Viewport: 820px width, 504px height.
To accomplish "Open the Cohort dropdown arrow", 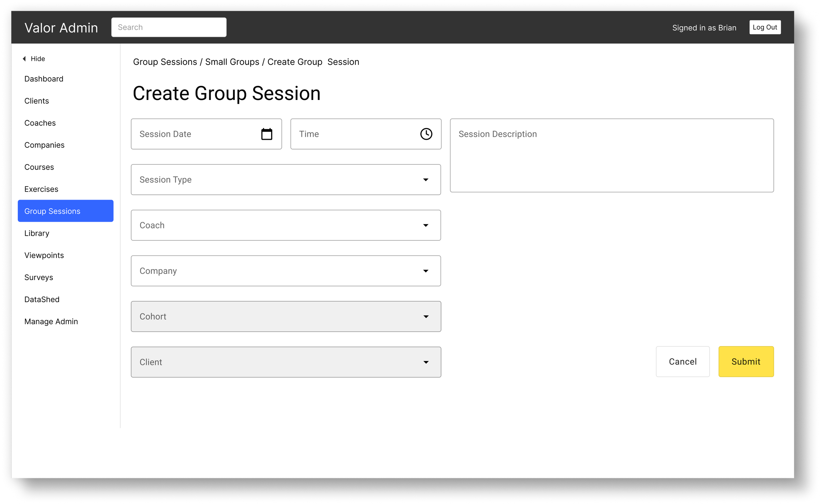I will (x=426, y=317).
